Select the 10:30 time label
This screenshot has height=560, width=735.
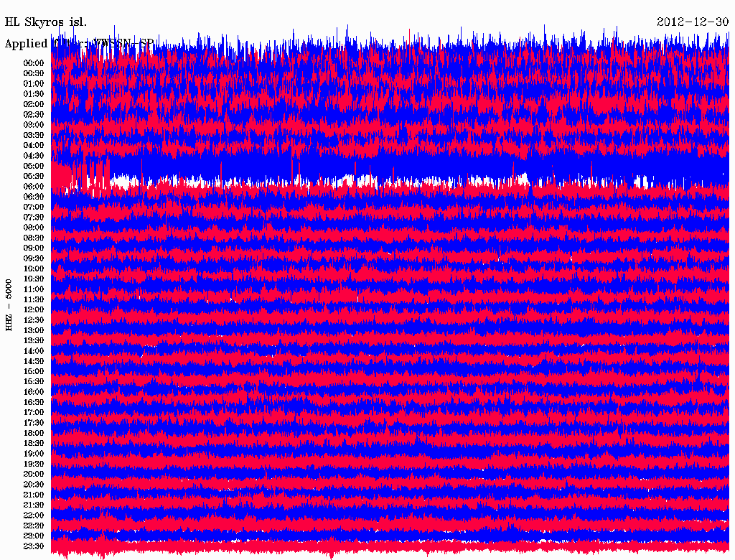point(34,279)
